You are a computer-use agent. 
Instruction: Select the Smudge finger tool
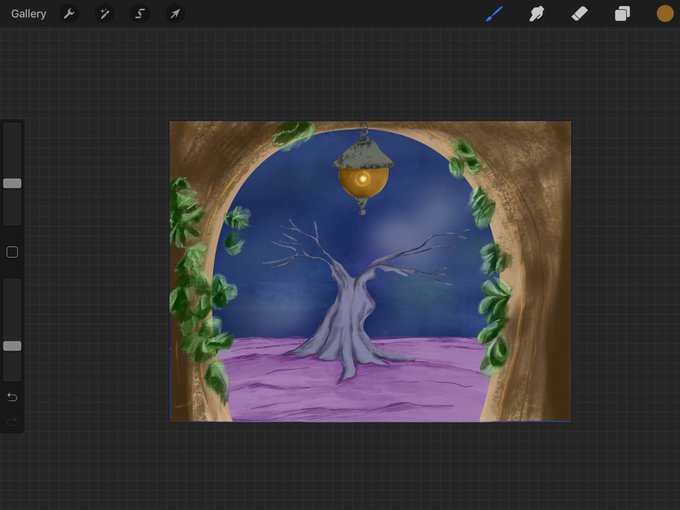[537, 14]
